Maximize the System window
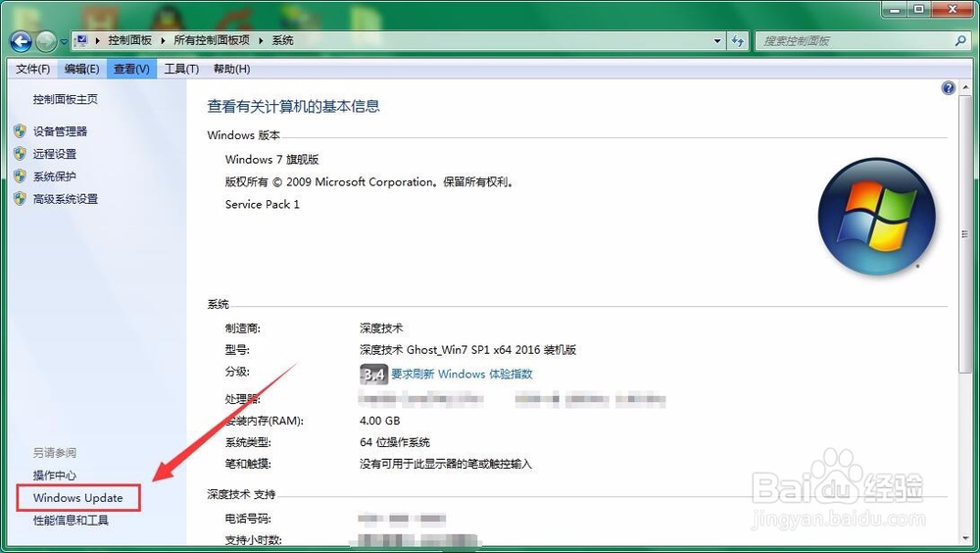The image size is (980, 553). pyautogui.click(x=919, y=9)
